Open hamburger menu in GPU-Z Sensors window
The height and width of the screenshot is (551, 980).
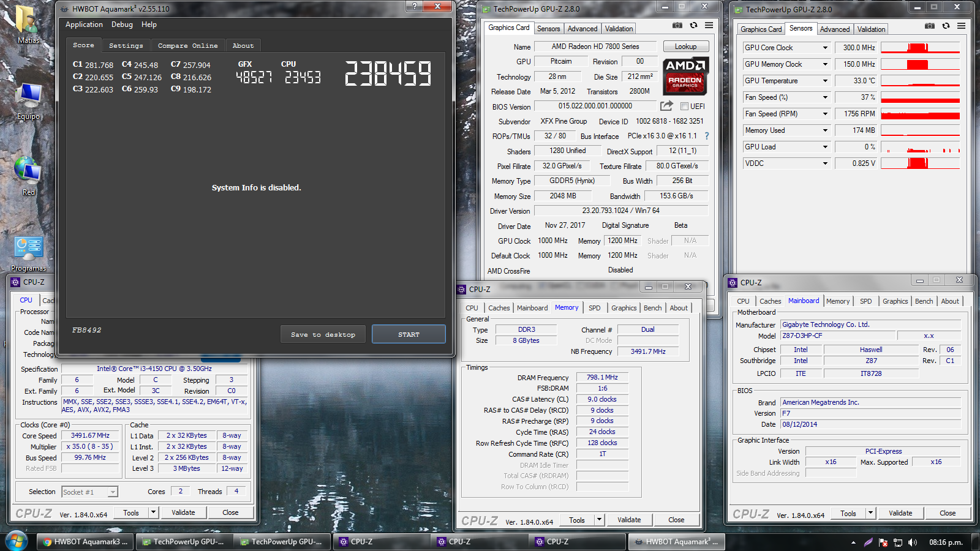click(961, 26)
